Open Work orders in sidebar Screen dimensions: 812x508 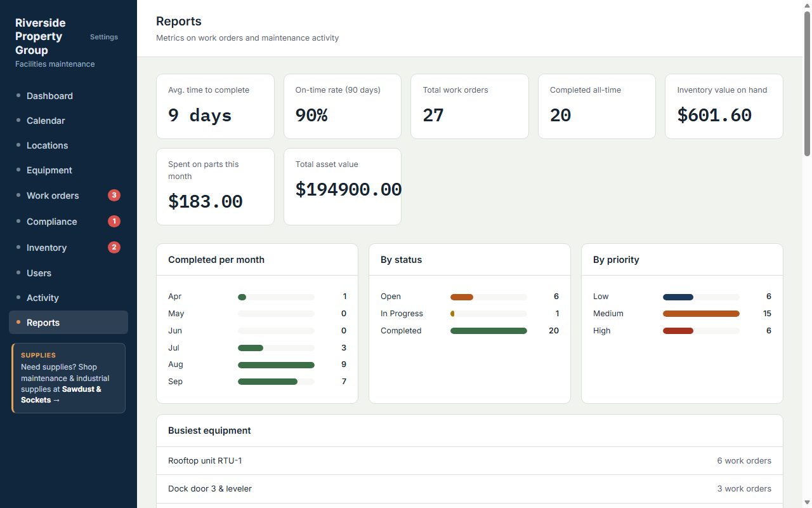tap(69, 196)
